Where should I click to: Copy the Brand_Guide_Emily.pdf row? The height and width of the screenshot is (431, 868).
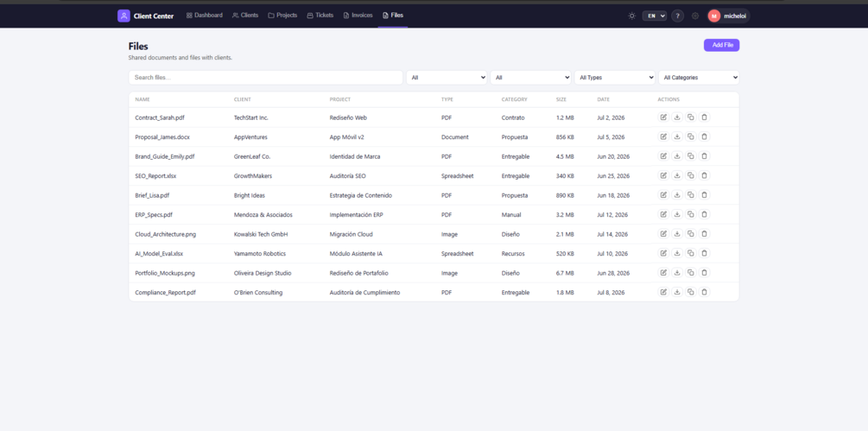(690, 156)
